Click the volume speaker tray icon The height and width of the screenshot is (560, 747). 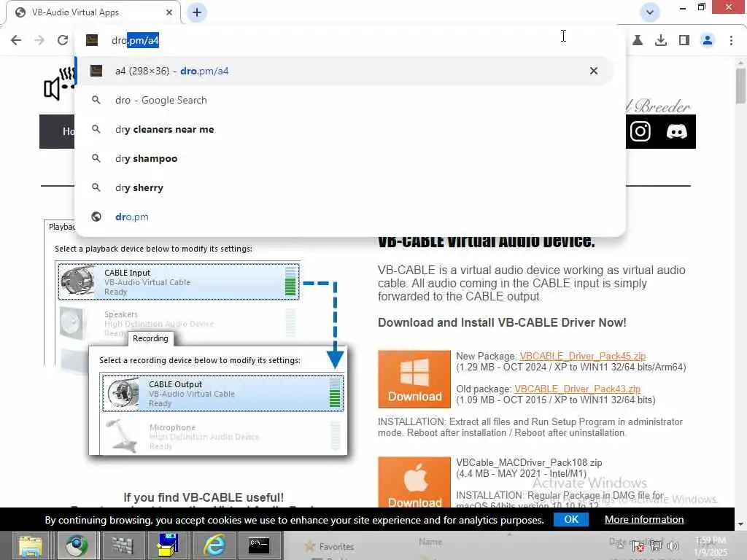673,546
